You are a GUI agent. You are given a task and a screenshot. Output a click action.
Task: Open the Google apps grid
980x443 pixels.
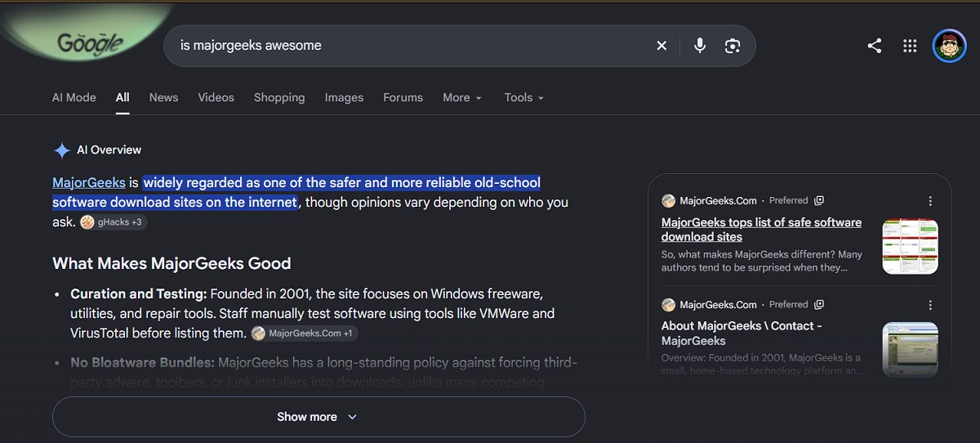tap(910, 46)
